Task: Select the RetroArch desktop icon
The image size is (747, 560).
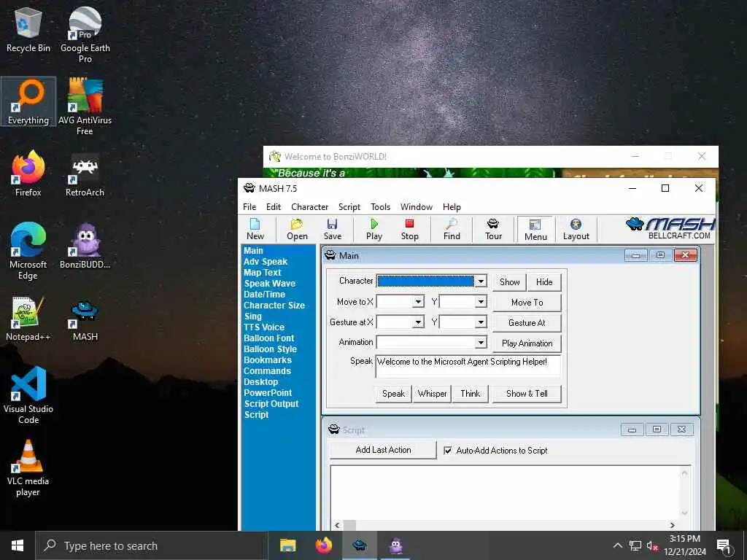Action: [x=85, y=174]
